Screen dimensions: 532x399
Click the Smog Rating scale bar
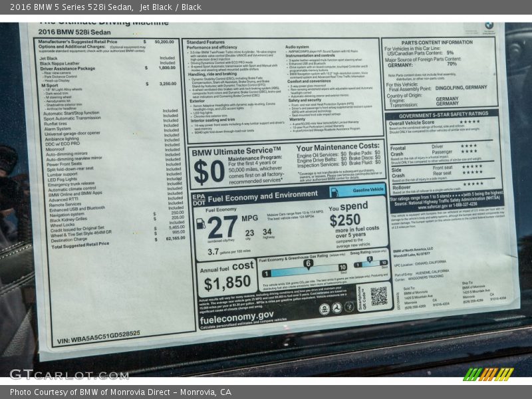[370, 264]
